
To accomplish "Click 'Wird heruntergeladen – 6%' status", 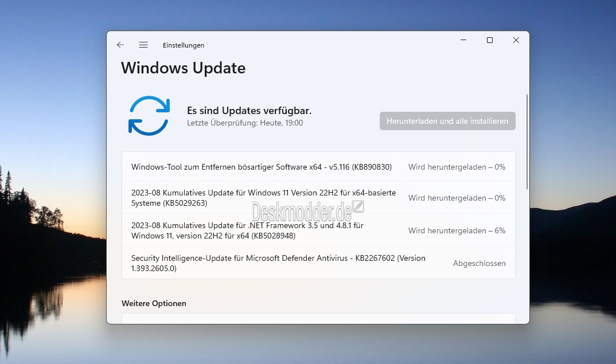I will [457, 230].
